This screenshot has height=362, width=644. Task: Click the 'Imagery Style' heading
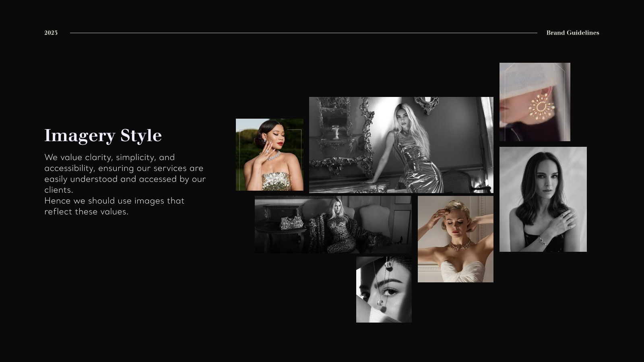pos(103,136)
